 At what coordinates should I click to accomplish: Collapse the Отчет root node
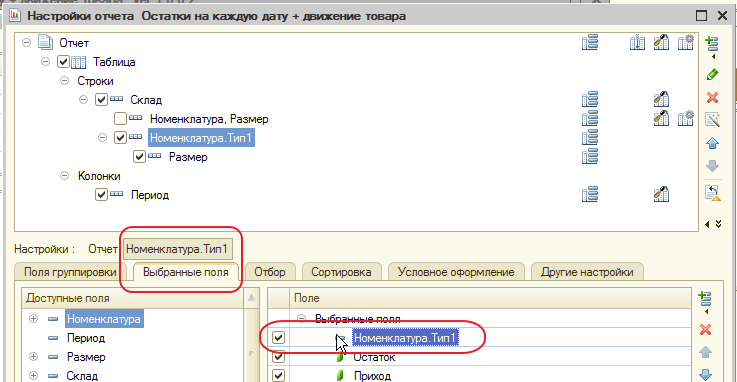[x=27, y=43]
